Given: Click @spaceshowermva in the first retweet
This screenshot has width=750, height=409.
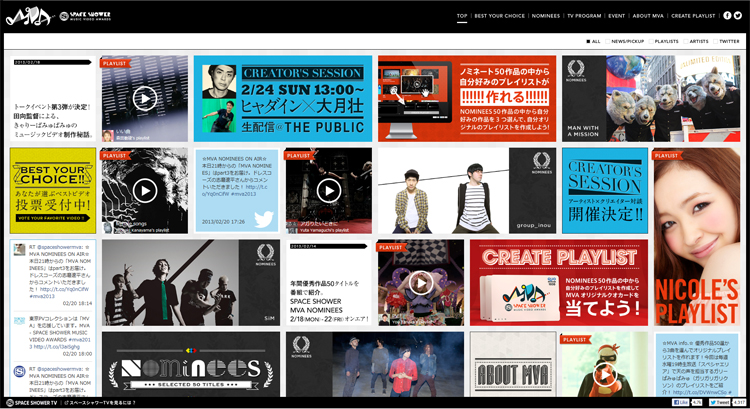Looking at the screenshot, I should pyautogui.click(x=60, y=247).
